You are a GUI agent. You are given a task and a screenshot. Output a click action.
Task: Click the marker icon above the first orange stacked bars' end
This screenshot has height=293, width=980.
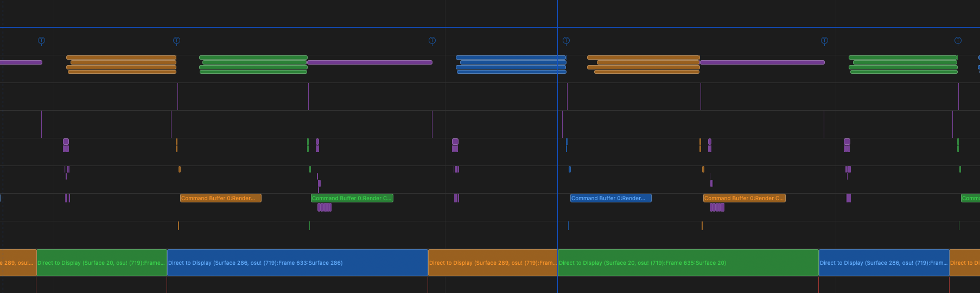176,41
